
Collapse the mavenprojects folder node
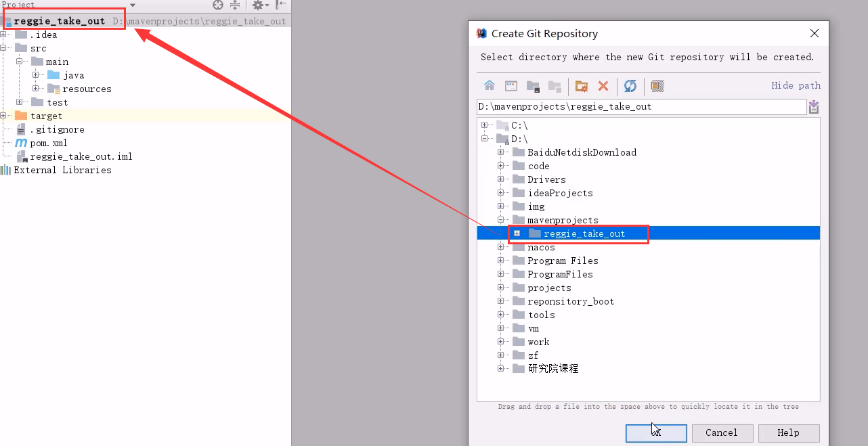(500, 220)
